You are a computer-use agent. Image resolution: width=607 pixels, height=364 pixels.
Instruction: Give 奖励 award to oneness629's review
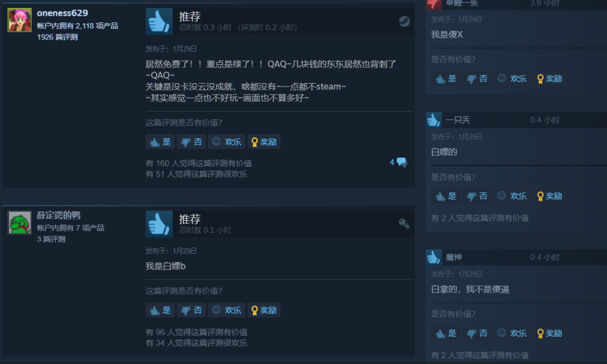click(x=264, y=142)
